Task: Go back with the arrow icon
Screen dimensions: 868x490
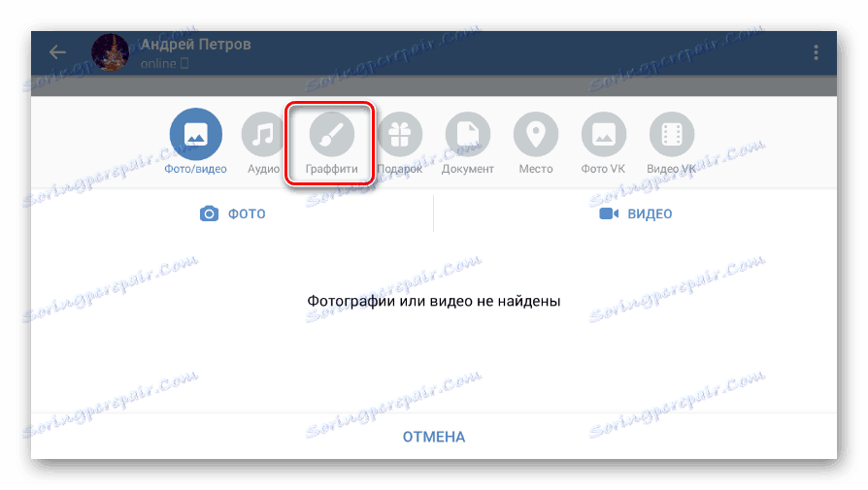Action: (x=57, y=52)
